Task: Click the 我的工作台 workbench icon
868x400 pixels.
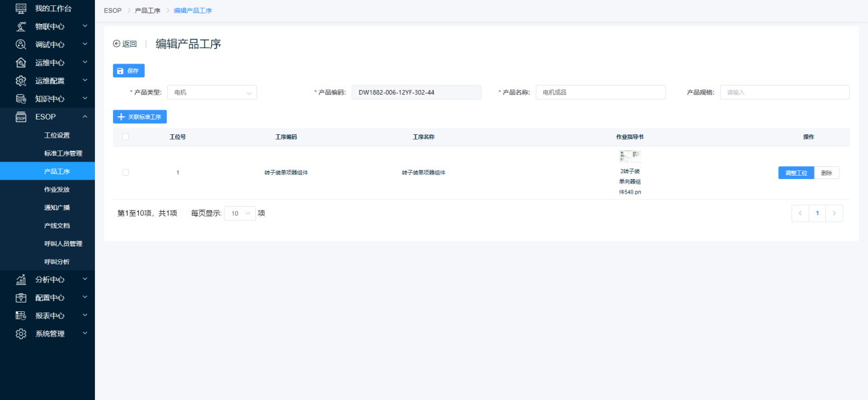Action: tap(21, 9)
